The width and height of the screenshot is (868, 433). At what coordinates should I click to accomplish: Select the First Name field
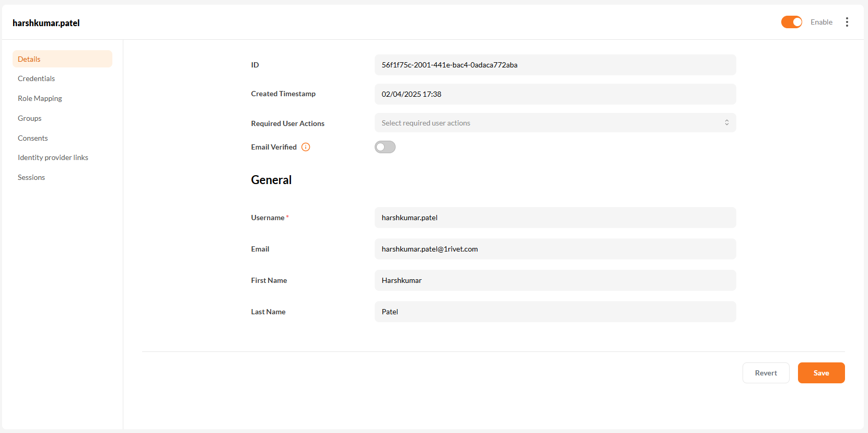click(555, 280)
